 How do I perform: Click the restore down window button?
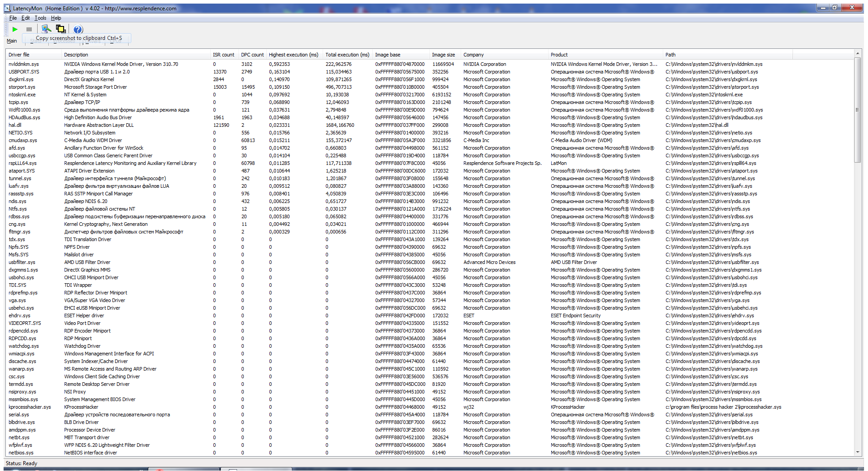pos(834,7)
